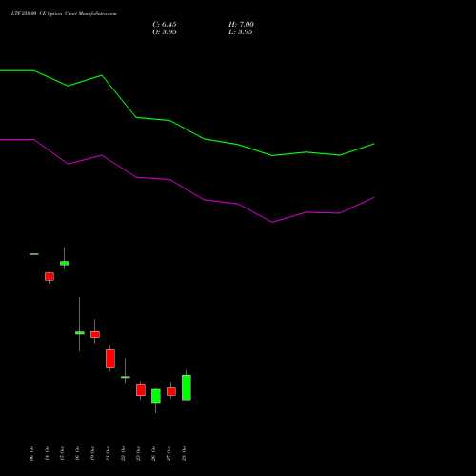Click the low value 'L: 3.95'

tap(241, 32)
